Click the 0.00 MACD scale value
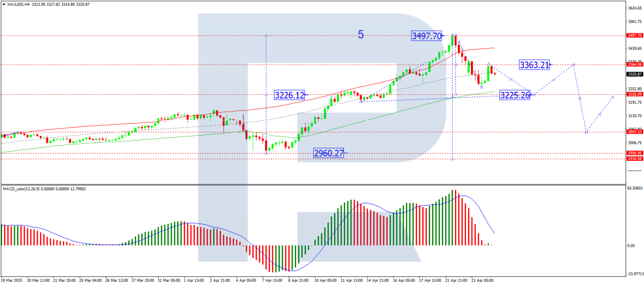Image resolution: width=644 pixels, height=285 pixels. point(631,245)
